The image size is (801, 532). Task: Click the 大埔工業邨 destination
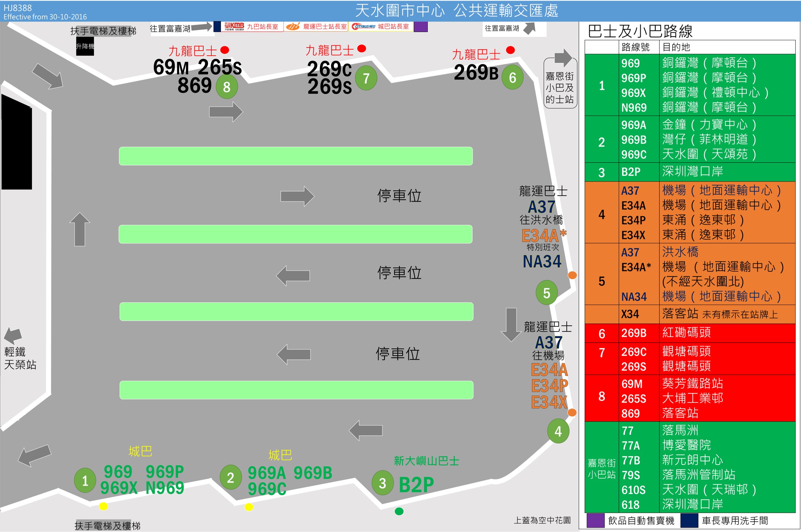[692, 398]
